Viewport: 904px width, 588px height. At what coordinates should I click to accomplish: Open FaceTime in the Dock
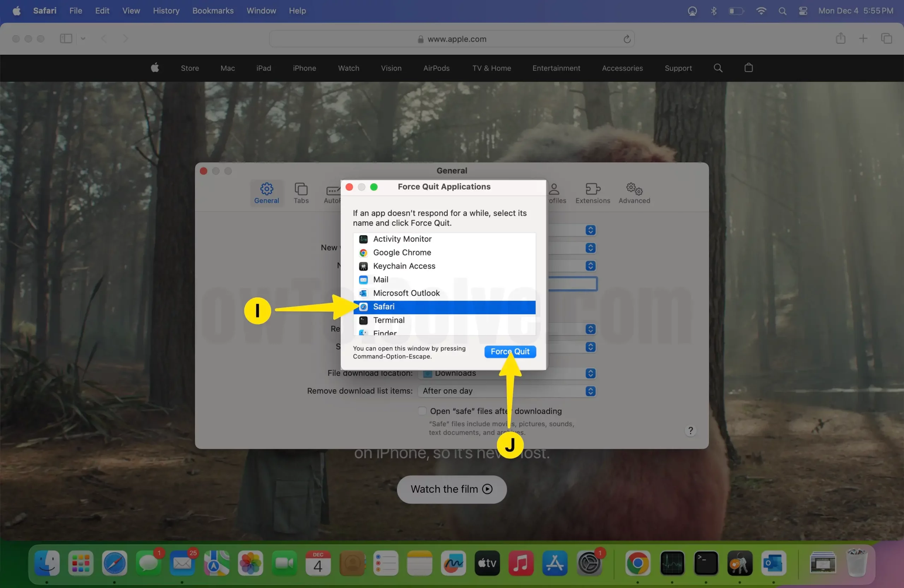click(284, 563)
